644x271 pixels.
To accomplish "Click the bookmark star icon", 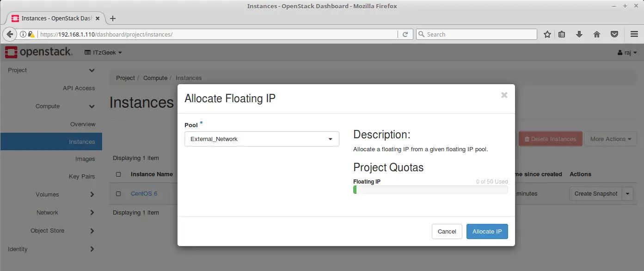I will 547,34.
